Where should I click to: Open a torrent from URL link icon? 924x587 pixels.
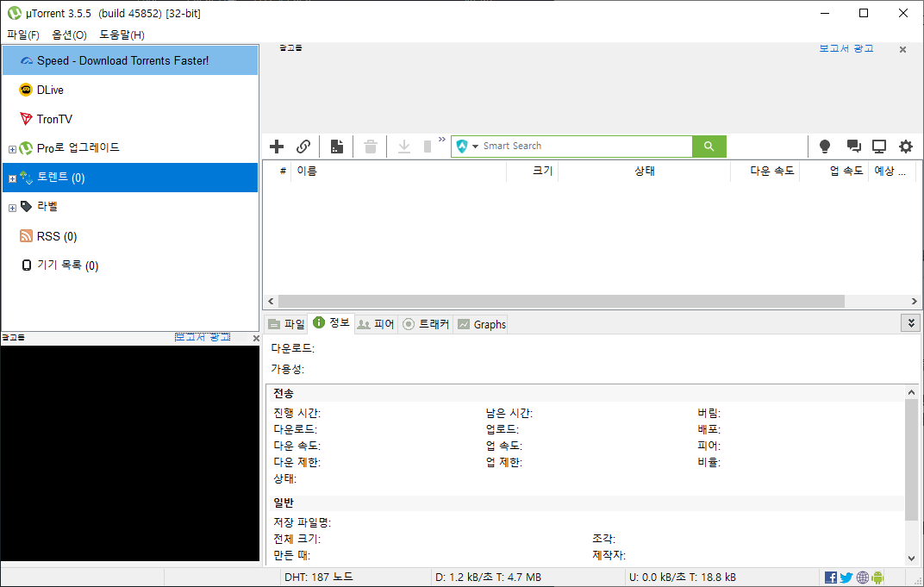point(303,147)
